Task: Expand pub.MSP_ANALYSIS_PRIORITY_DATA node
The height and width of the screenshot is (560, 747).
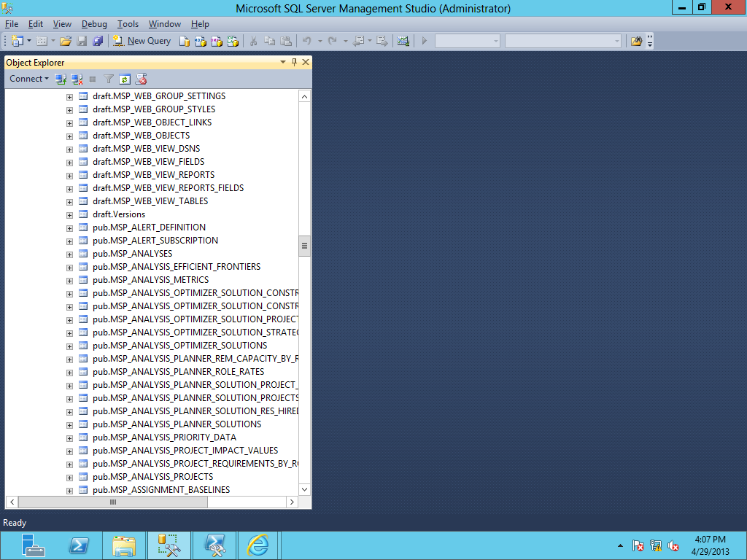Action: [69, 438]
